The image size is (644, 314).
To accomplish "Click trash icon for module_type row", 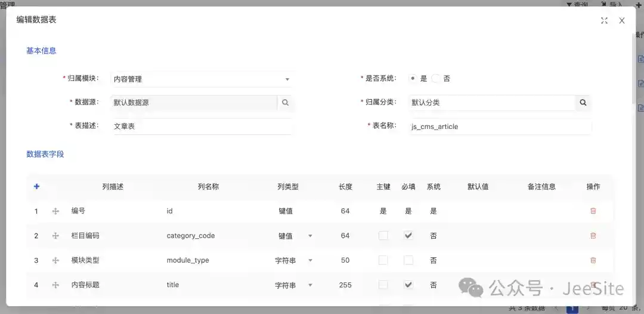I will click(593, 260).
